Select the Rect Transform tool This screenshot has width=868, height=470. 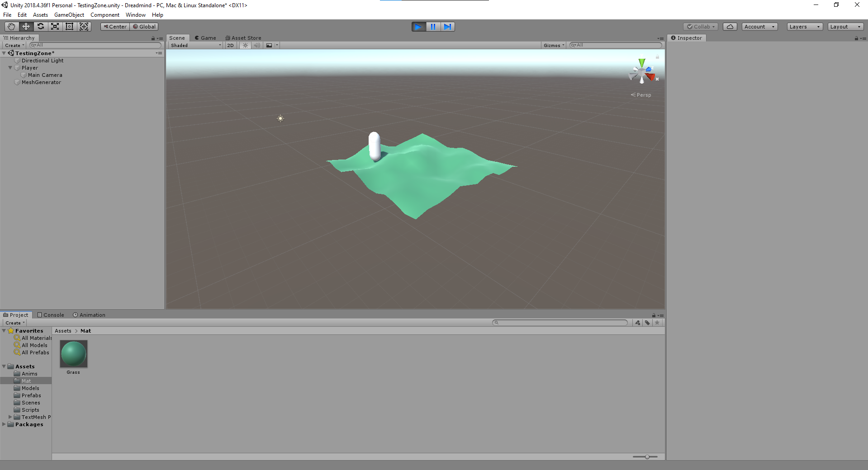pyautogui.click(x=69, y=27)
